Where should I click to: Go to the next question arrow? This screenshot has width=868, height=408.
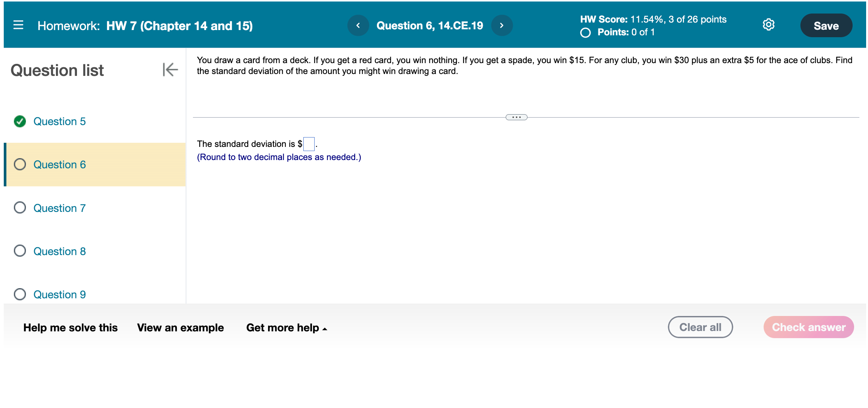[502, 25]
